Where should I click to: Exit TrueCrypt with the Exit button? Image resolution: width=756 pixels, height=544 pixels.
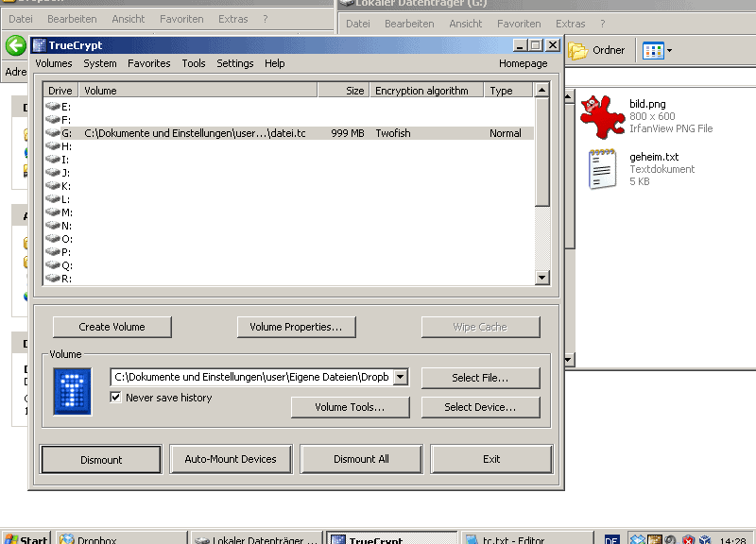pos(491,459)
